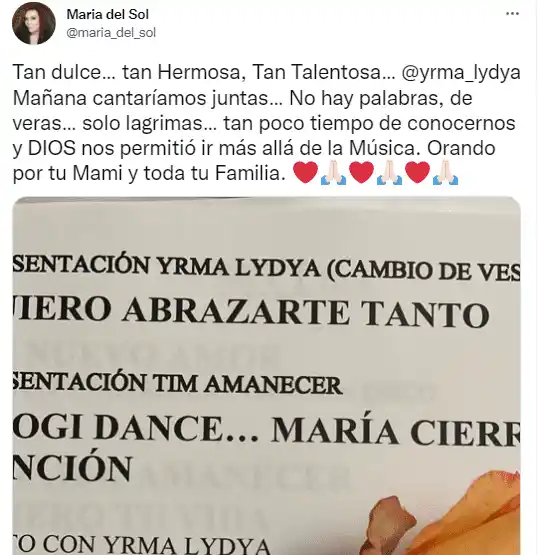Click the second red heart emoji

coord(361,173)
